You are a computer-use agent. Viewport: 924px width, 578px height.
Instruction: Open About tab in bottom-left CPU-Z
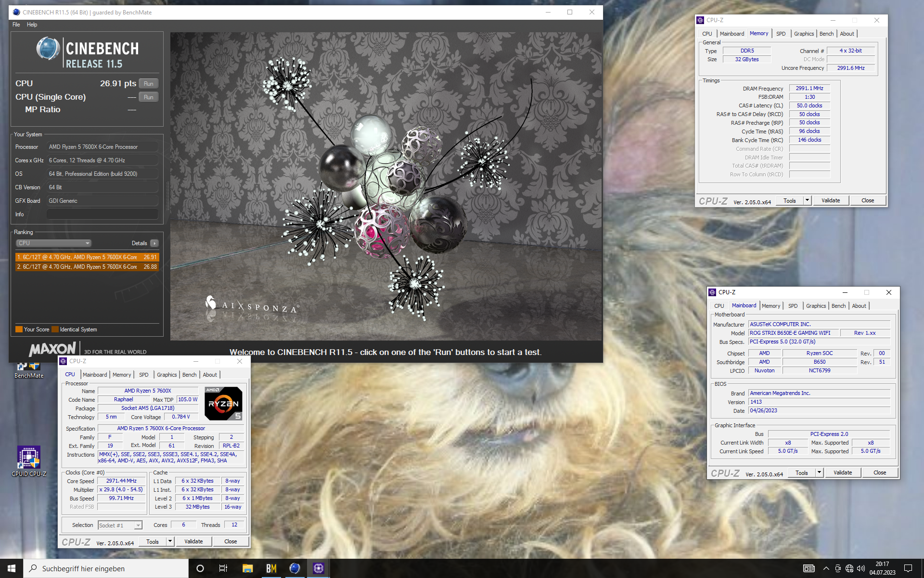210,375
